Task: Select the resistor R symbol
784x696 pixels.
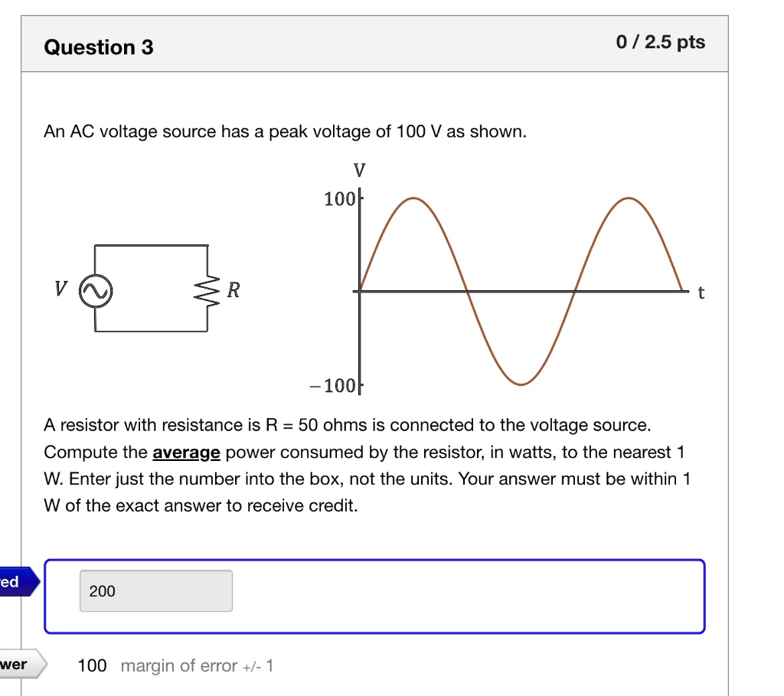Action: [207, 289]
